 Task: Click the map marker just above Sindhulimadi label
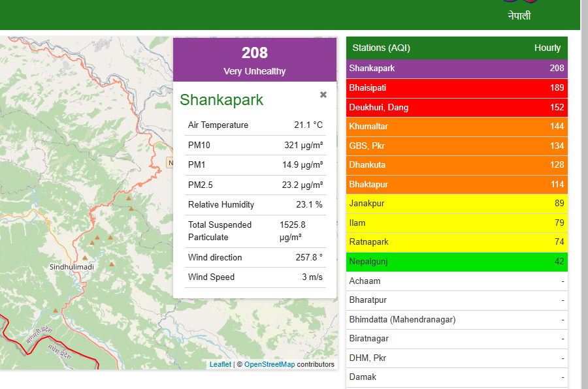coord(85,258)
